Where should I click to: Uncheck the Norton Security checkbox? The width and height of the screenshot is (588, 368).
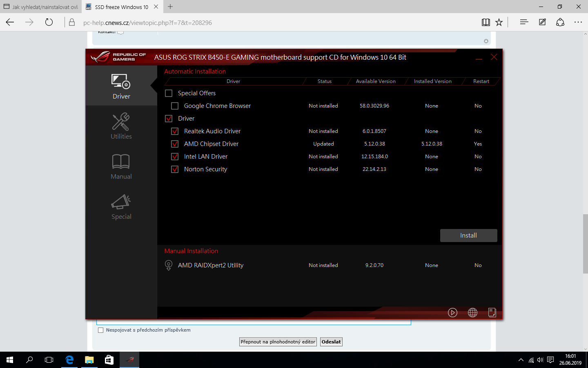coord(175,169)
